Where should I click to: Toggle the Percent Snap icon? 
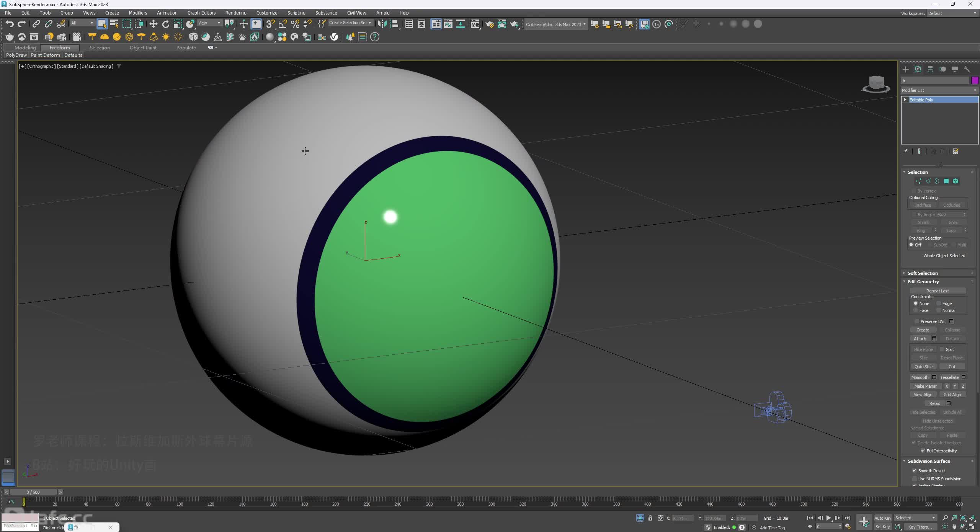tap(295, 24)
